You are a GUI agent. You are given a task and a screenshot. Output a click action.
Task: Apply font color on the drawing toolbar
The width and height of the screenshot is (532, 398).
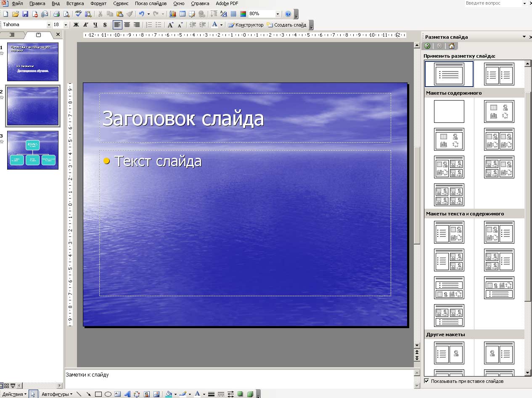pos(197,394)
